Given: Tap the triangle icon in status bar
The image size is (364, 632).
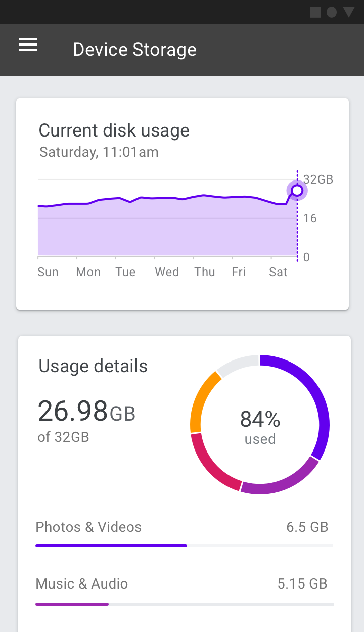Looking at the screenshot, I should pyautogui.click(x=349, y=12).
